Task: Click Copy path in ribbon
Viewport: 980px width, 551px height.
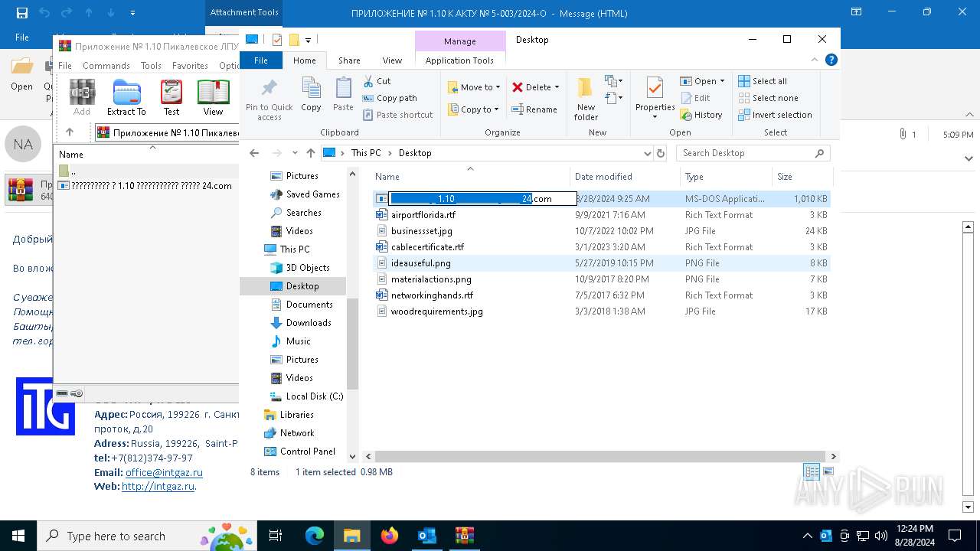Action: click(390, 98)
